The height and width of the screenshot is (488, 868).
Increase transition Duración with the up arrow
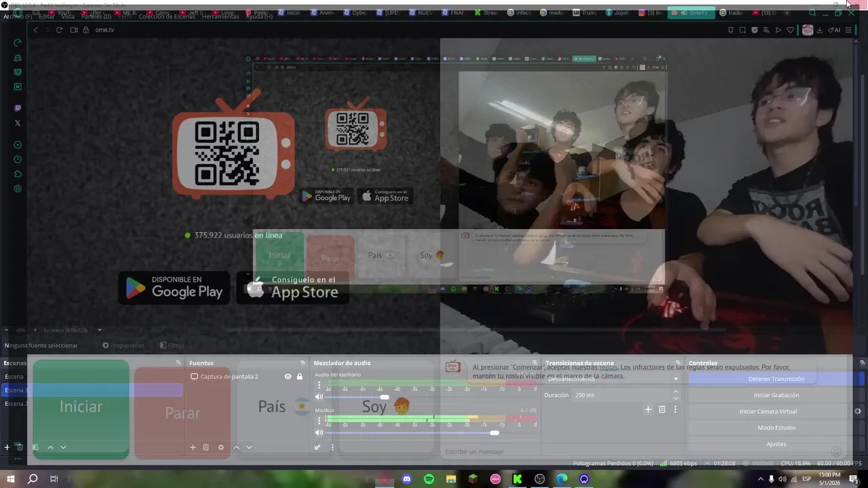[675, 392]
